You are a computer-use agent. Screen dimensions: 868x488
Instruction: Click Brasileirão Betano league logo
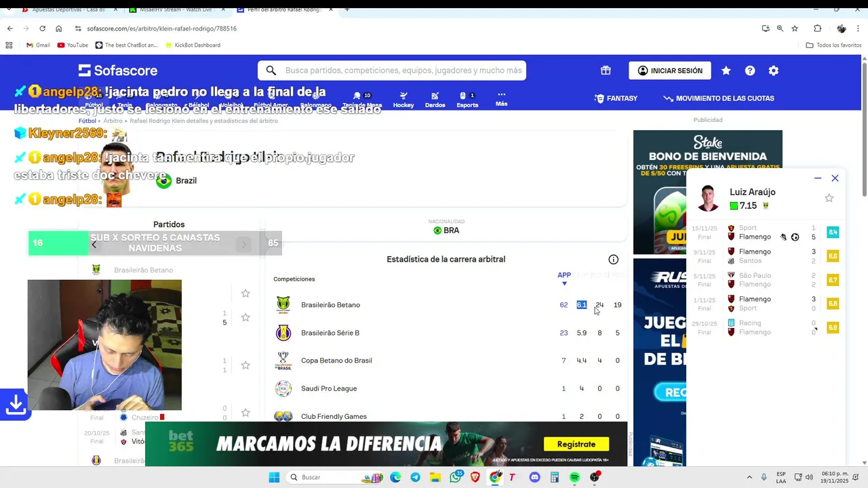(283, 305)
